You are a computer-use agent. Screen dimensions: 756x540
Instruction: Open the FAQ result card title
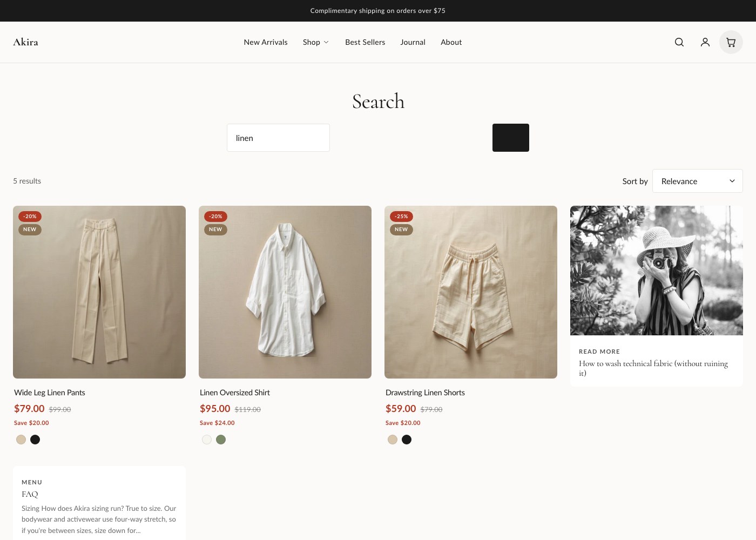click(30, 494)
